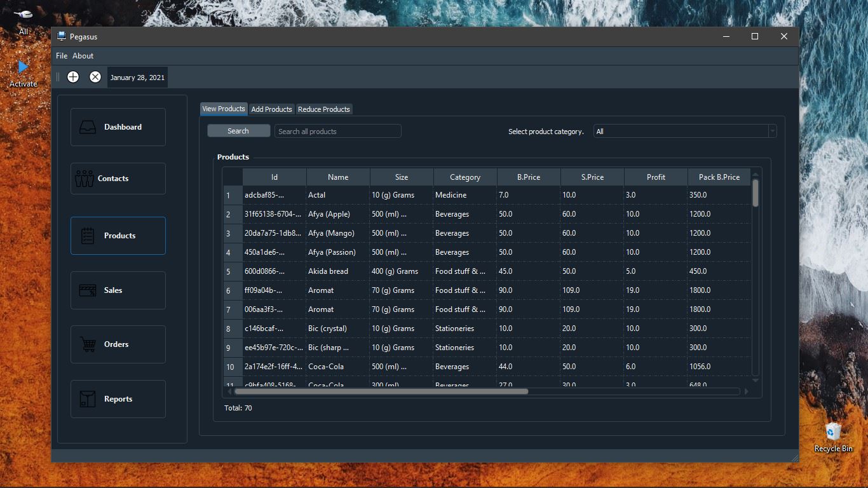The width and height of the screenshot is (868, 488).
Task: Open the Sales section
Action: [x=118, y=290]
